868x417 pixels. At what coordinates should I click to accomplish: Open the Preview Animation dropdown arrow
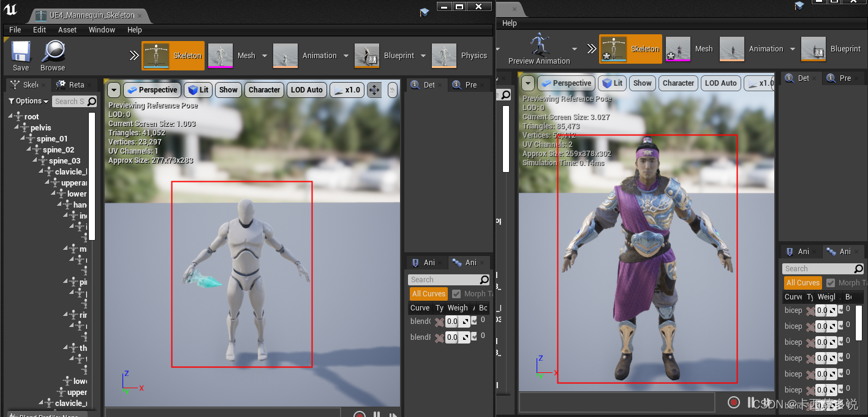[575, 49]
